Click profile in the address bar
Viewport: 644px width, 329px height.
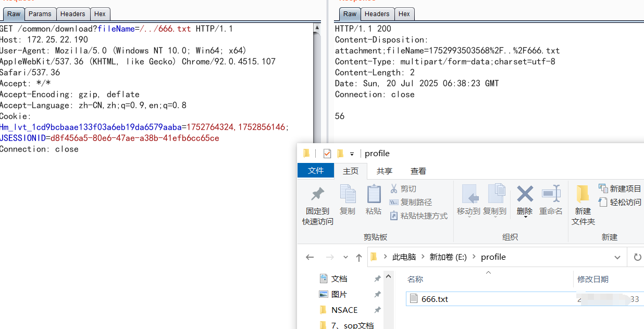tap(493, 257)
